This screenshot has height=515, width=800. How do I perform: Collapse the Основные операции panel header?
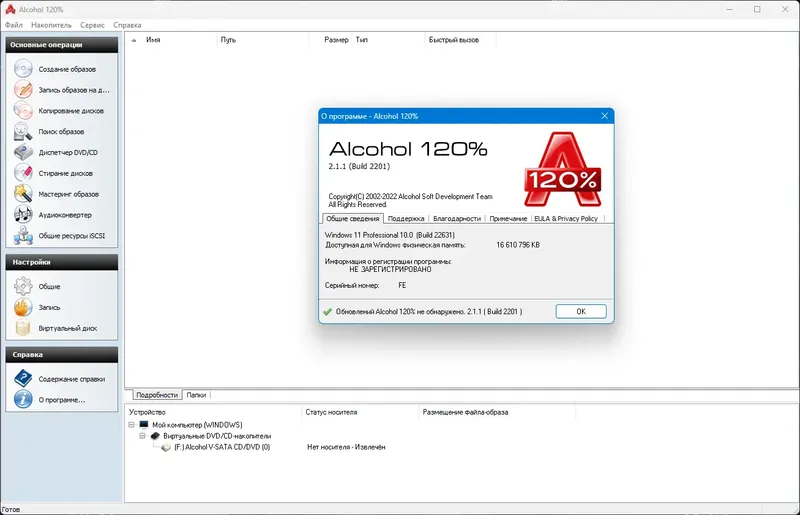(62, 44)
